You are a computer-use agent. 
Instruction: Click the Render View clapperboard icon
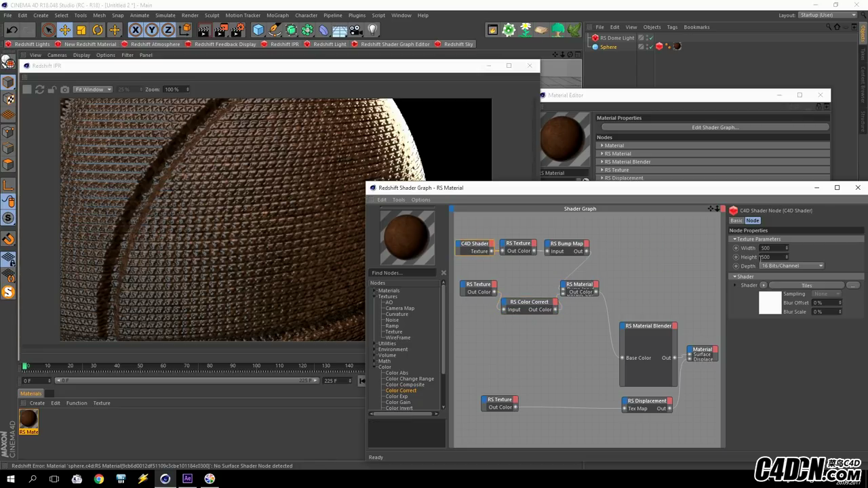coord(204,30)
